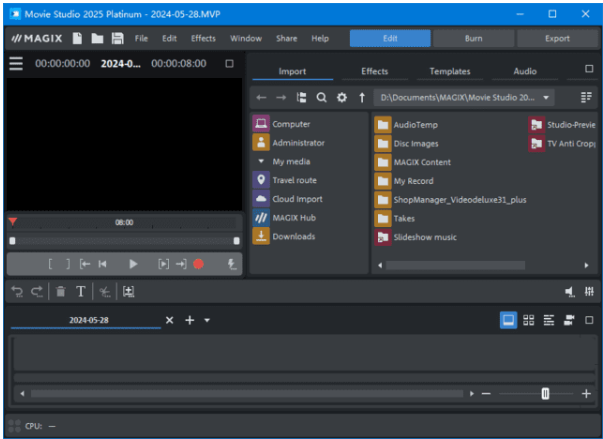The width and height of the screenshot is (603, 439).
Task: Close the 2024-05-28 movie tab
Action: (x=170, y=320)
